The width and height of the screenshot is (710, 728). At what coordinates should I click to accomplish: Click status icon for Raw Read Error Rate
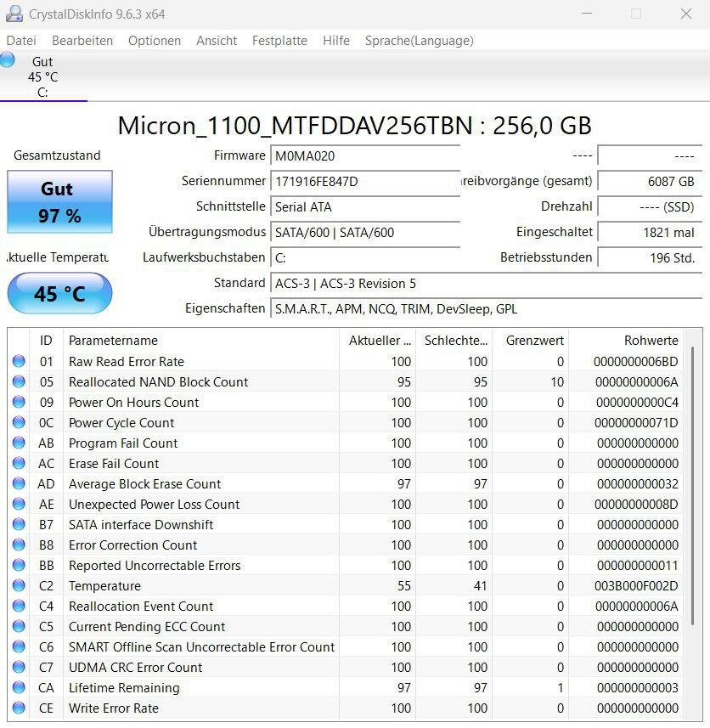[x=19, y=362]
